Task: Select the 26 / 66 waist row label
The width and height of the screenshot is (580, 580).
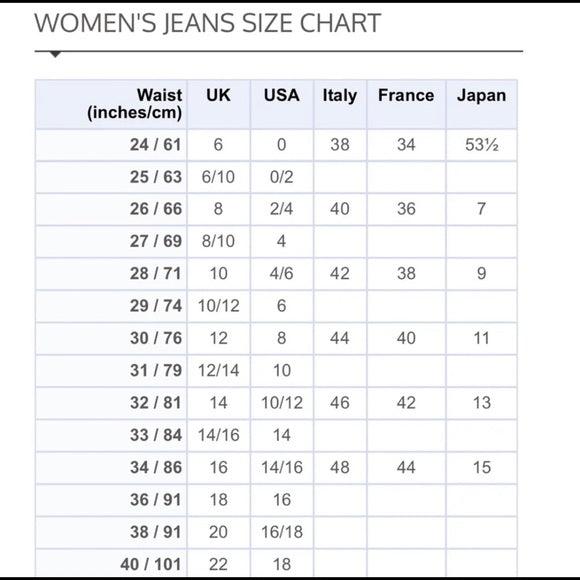Action: click(x=156, y=209)
